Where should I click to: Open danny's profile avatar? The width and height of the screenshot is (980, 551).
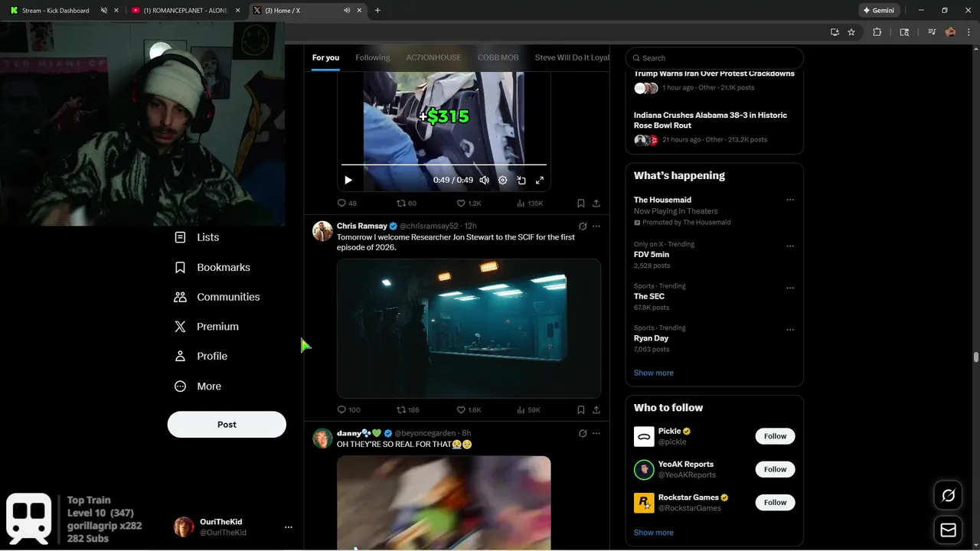pyautogui.click(x=322, y=438)
